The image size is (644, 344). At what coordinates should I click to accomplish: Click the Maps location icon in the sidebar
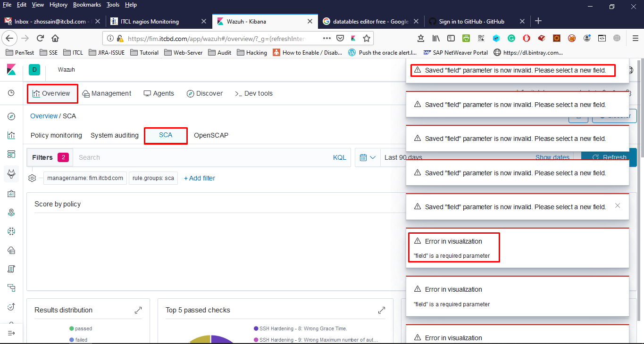tap(11, 212)
